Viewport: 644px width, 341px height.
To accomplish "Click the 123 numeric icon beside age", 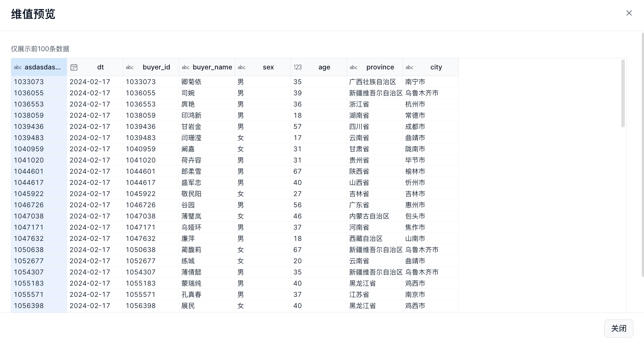I will (297, 67).
